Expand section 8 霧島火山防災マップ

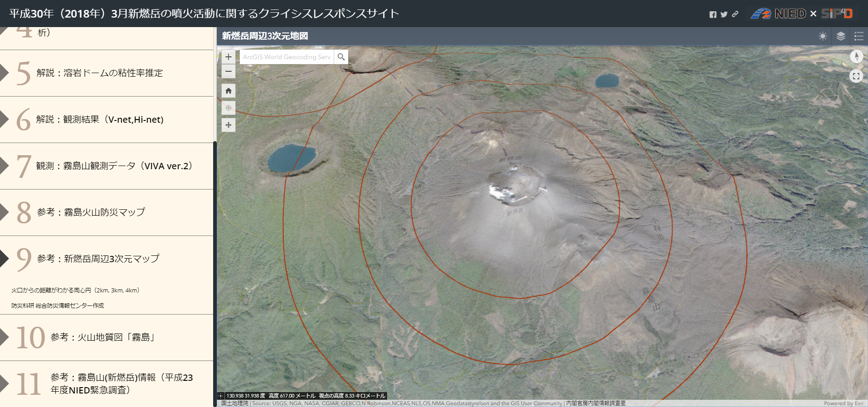click(91, 212)
